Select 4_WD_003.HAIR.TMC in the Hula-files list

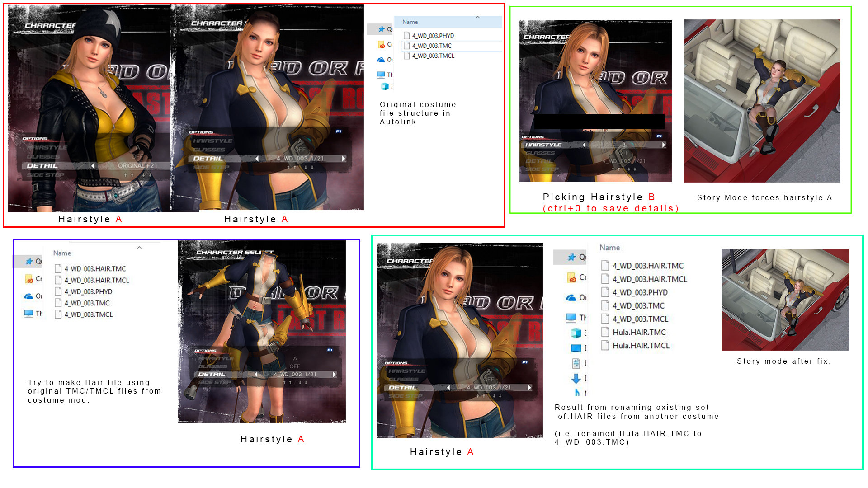642,266
